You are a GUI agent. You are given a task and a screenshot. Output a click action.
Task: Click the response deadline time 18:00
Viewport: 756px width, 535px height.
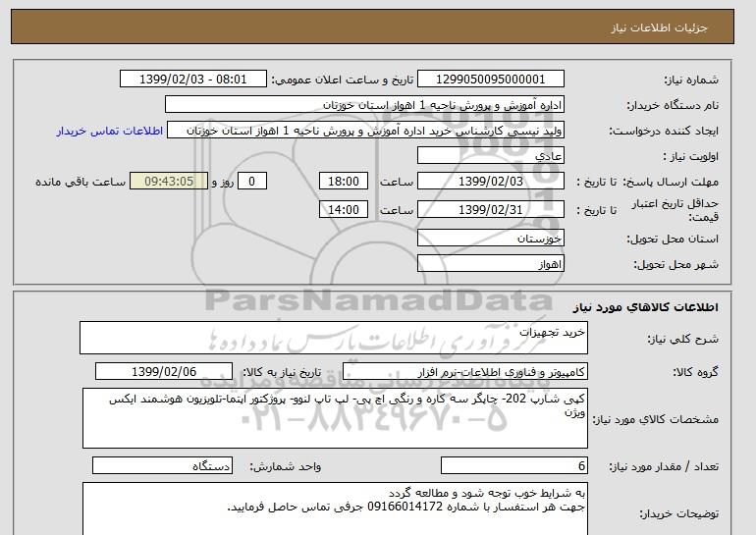click(x=344, y=182)
